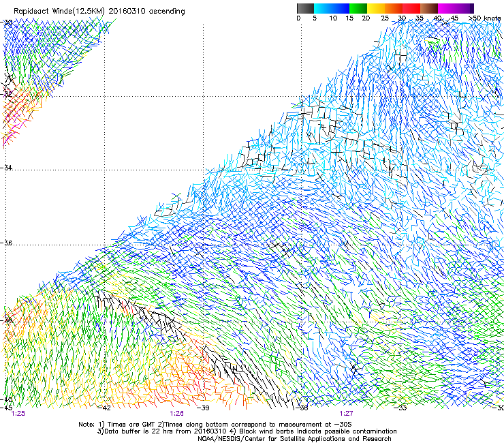The image size is (504, 443).
Task: Click the '1:26' time label
Action: (177, 414)
